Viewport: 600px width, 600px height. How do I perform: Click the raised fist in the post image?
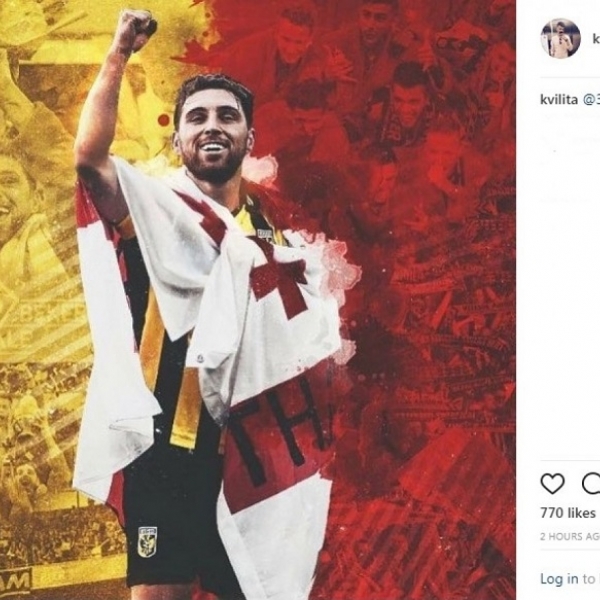click(x=136, y=29)
